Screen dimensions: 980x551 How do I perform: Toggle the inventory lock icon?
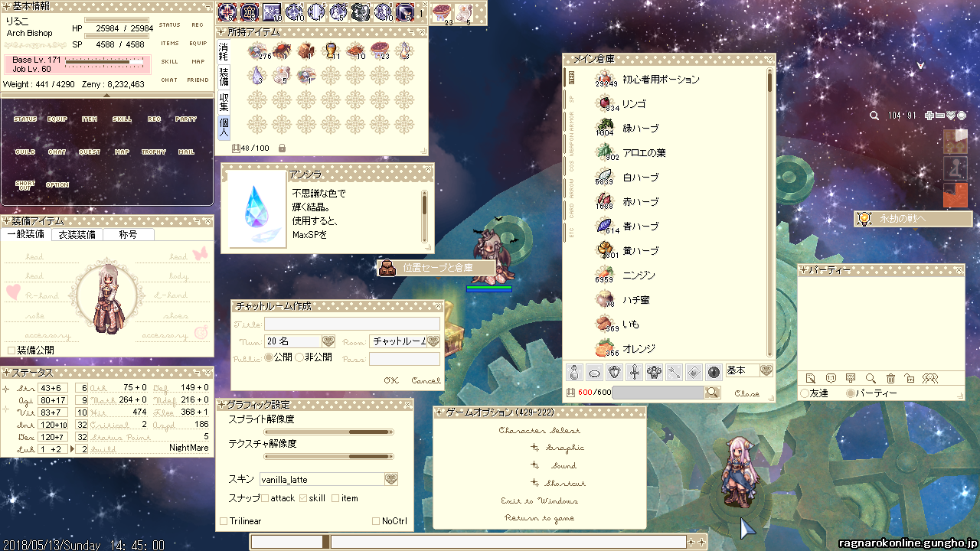tap(282, 148)
